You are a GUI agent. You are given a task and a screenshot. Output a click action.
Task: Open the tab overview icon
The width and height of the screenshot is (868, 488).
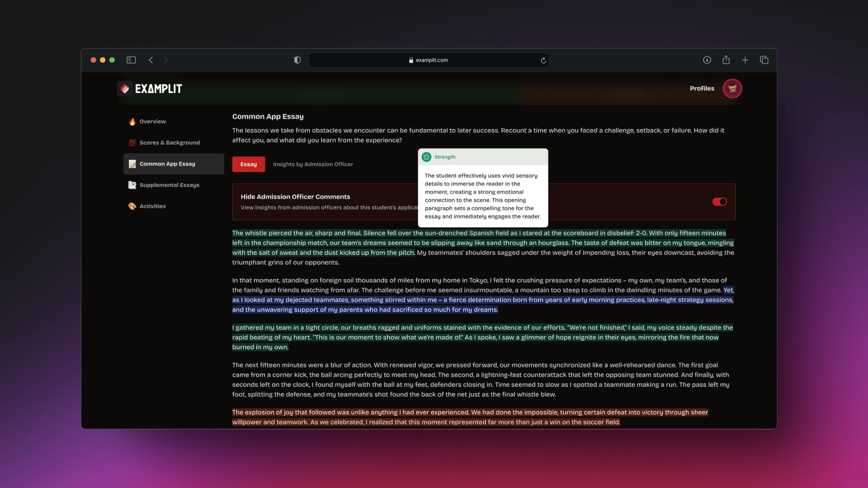tap(764, 60)
